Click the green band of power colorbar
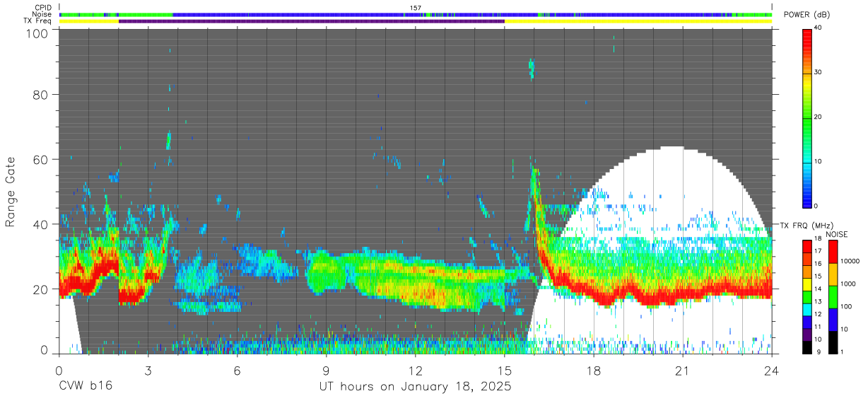This screenshot has width=868, height=401. [807, 117]
